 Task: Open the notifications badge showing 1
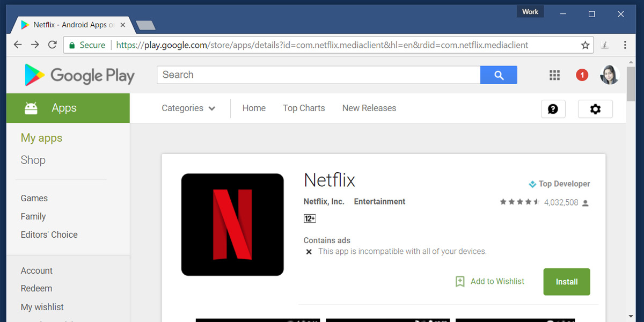tap(582, 75)
